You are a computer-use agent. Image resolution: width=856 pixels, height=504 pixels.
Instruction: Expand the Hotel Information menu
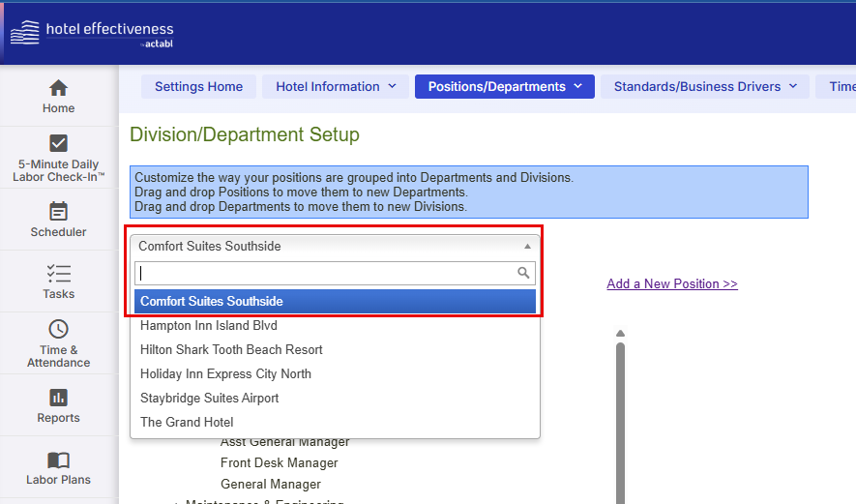click(x=336, y=87)
